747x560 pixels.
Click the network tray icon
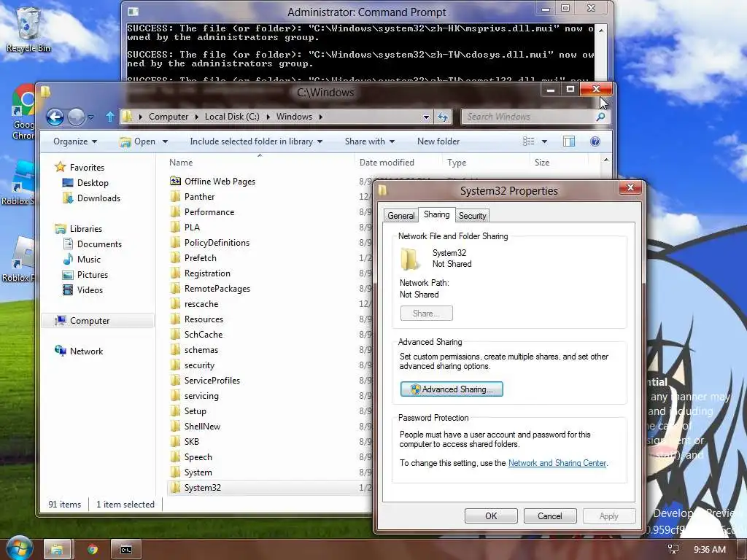(x=673, y=550)
